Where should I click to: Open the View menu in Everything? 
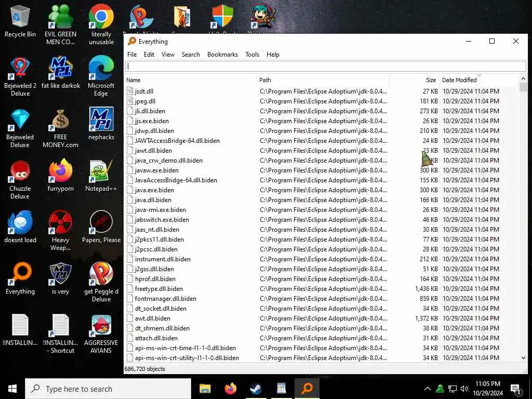pyautogui.click(x=168, y=54)
